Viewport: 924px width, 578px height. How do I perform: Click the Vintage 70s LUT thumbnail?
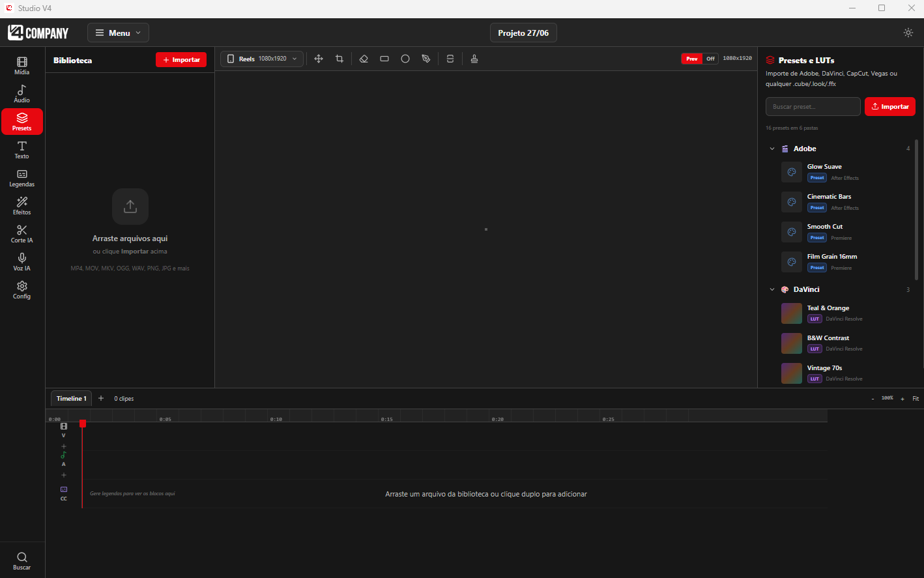click(792, 373)
